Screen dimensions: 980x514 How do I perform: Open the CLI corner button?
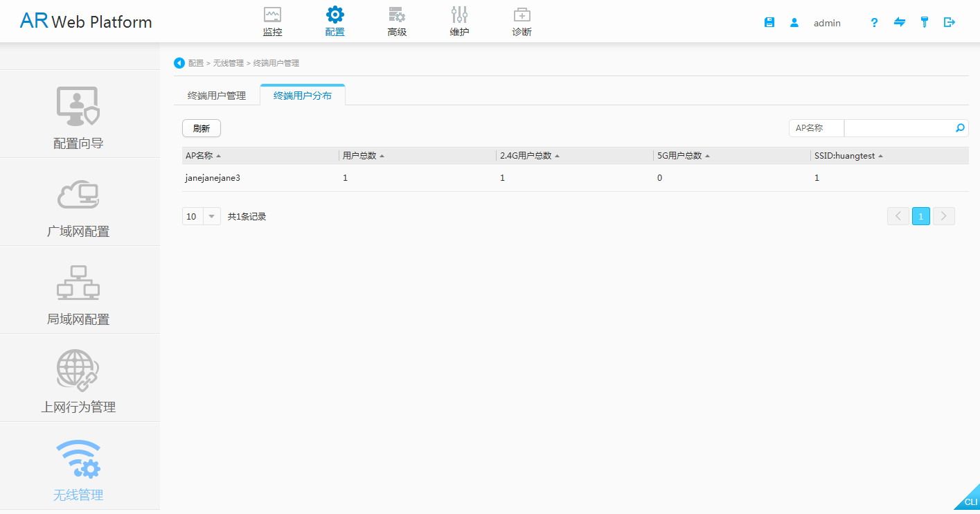point(970,502)
